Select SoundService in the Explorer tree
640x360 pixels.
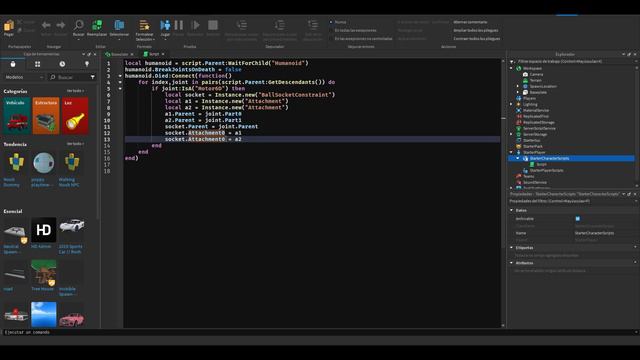[x=532, y=182]
